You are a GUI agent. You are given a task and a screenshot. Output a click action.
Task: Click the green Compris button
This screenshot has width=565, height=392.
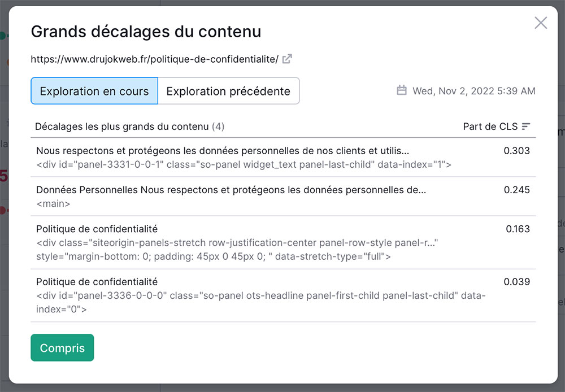point(62,348)
